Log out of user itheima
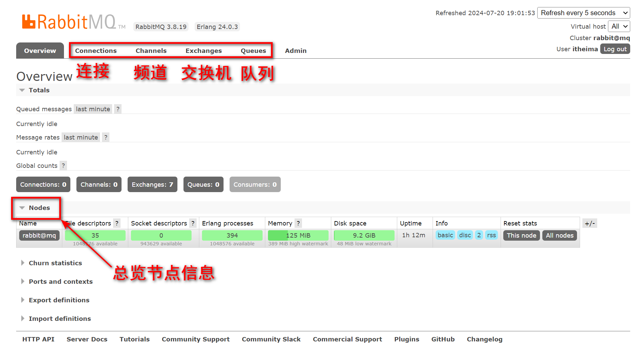This screenshot has width=644, height=364. (x=615, y=49)
